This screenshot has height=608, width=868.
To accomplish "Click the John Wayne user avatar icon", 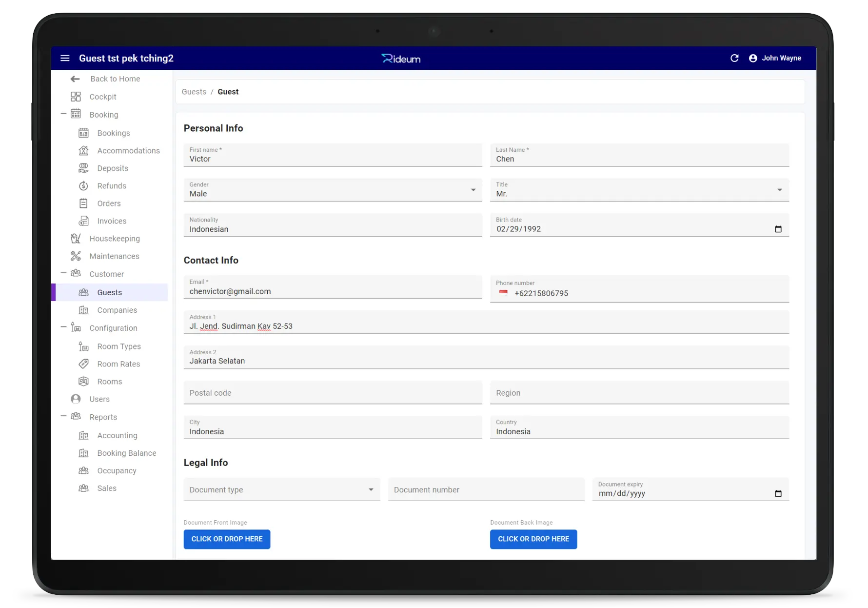I will coord(753,58).
